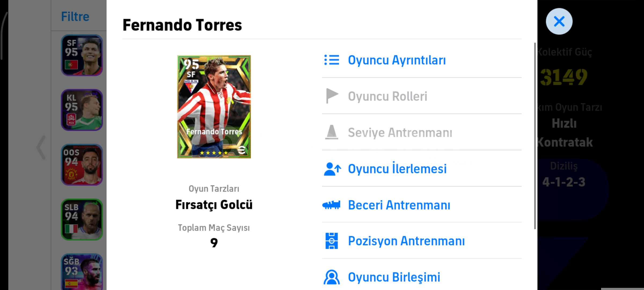Screen dimensions: 644x290
Task: Open Oyuncu Ayrıntıları menu entry
Action: click(397, 60)
